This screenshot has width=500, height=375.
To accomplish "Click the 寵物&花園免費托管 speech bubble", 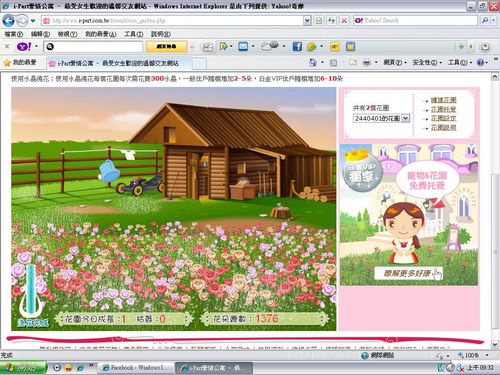I will 427,180.
